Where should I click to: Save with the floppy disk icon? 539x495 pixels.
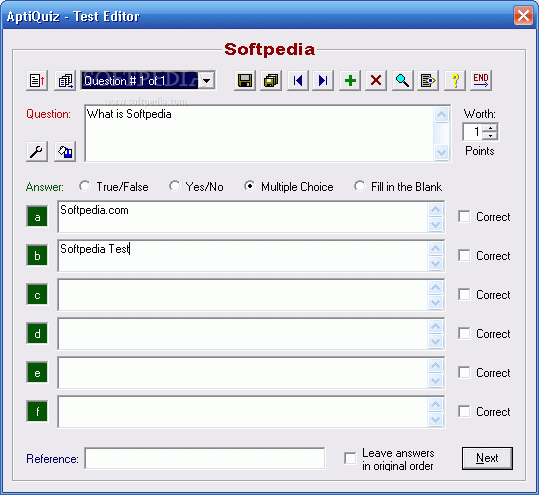coord(245,81)
